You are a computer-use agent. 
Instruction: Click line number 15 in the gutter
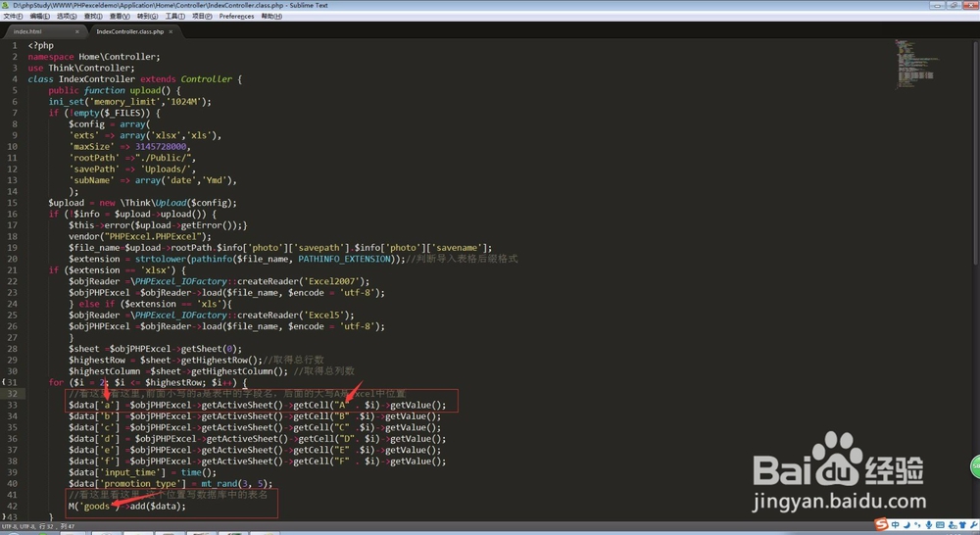(x=13, y=203)
